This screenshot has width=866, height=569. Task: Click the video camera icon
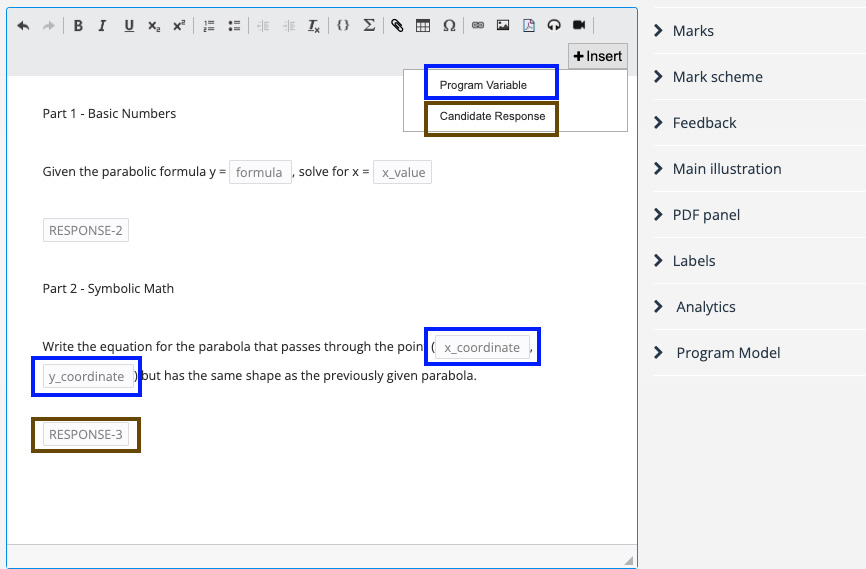(x=579, y=26)
